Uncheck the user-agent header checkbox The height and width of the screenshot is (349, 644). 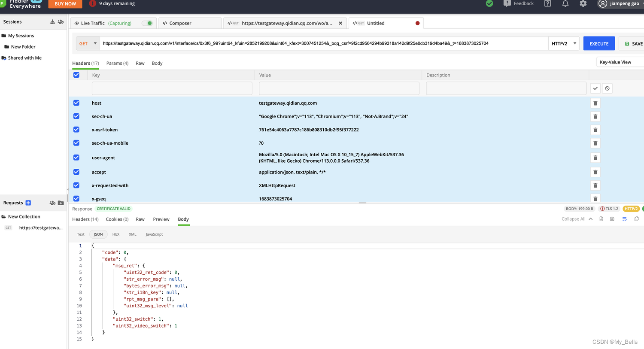(76, 158)
